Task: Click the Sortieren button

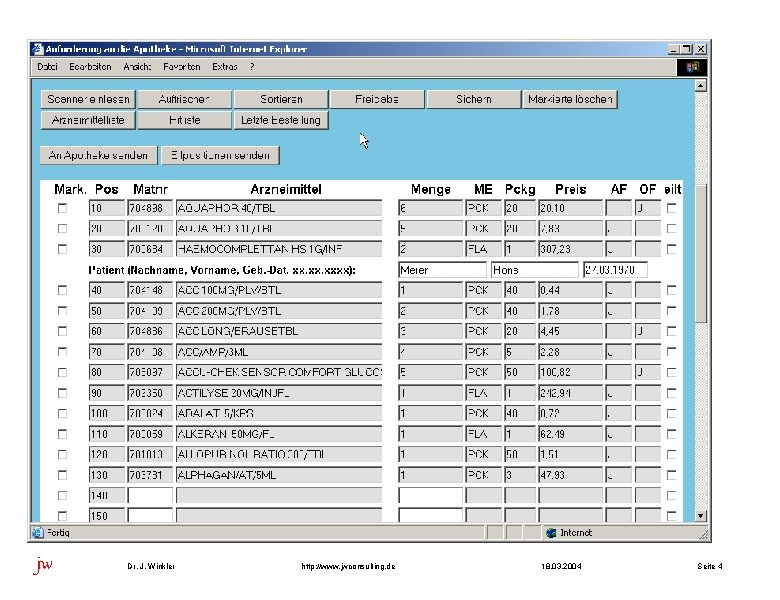Action: pos(281,99)
